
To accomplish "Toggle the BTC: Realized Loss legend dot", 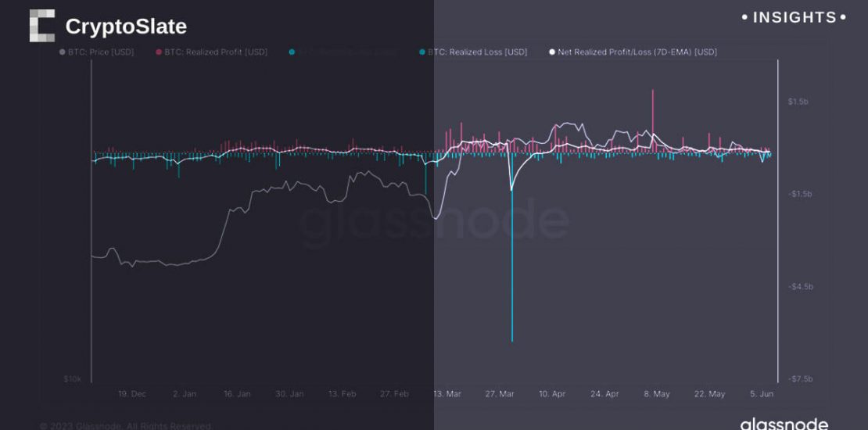I will 422,52.
